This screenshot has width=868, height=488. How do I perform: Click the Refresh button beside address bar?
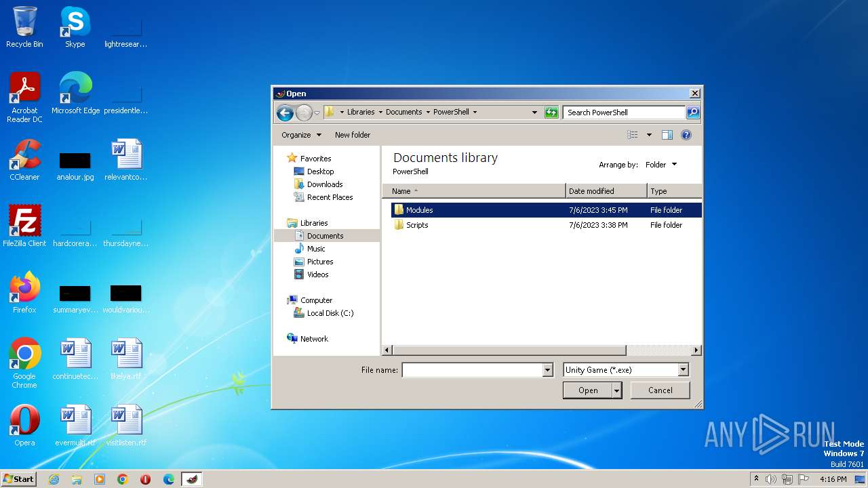(x=551, y=113)
